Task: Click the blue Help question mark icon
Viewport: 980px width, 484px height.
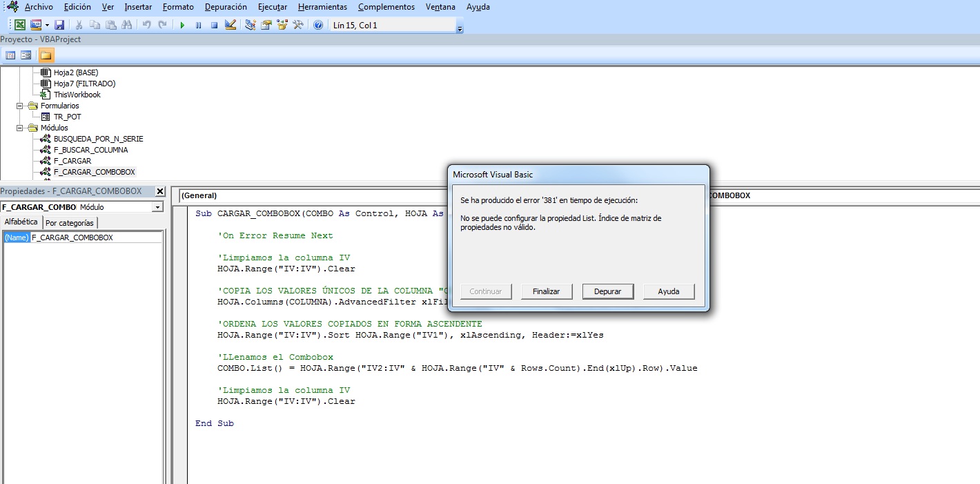Action: click(x=318, y=25)
